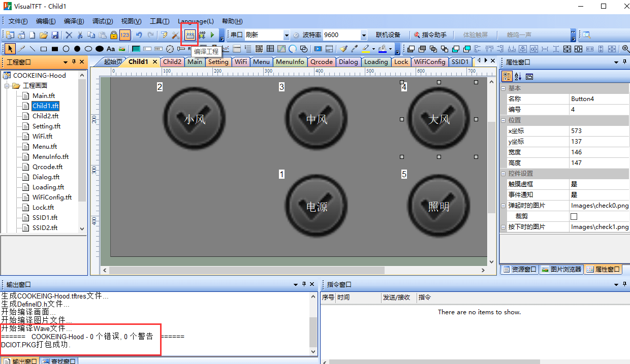The image size is (630, 364).
Task: Click the 联机设备 button
Action: click(388, 35)
